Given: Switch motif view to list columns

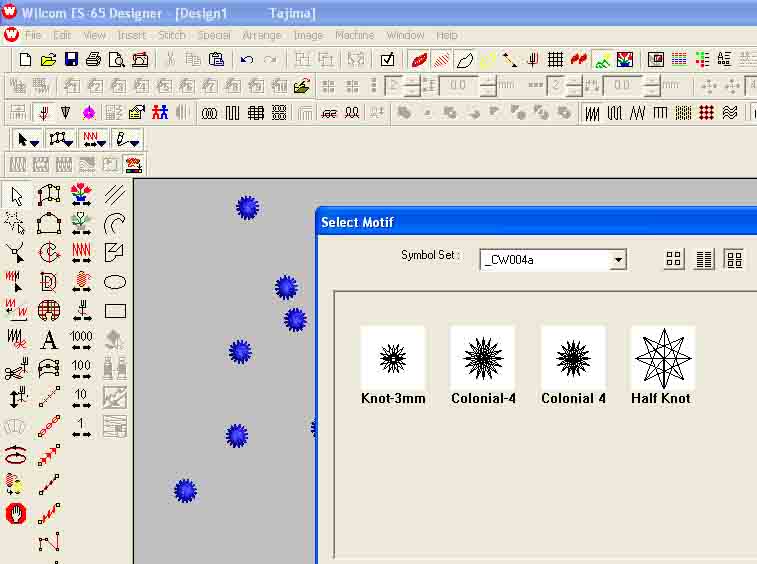Looking at the screenshot, I should click(x=704, y=260).
